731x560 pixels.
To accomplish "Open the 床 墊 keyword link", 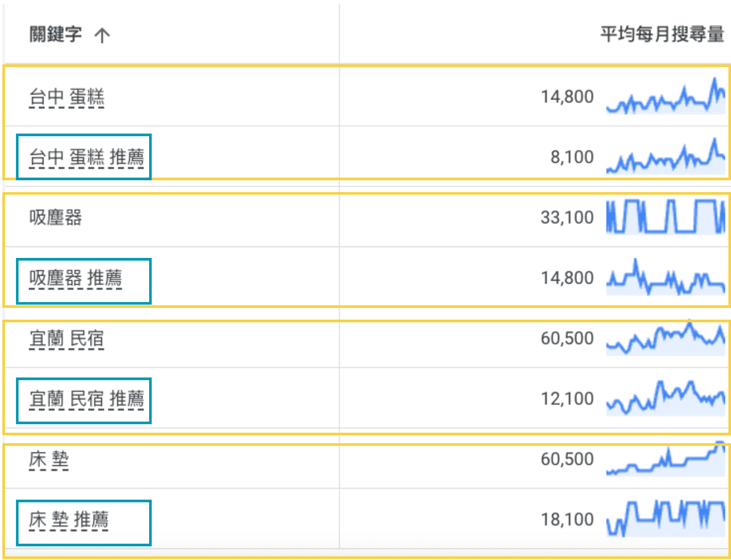I will (49, 459).
